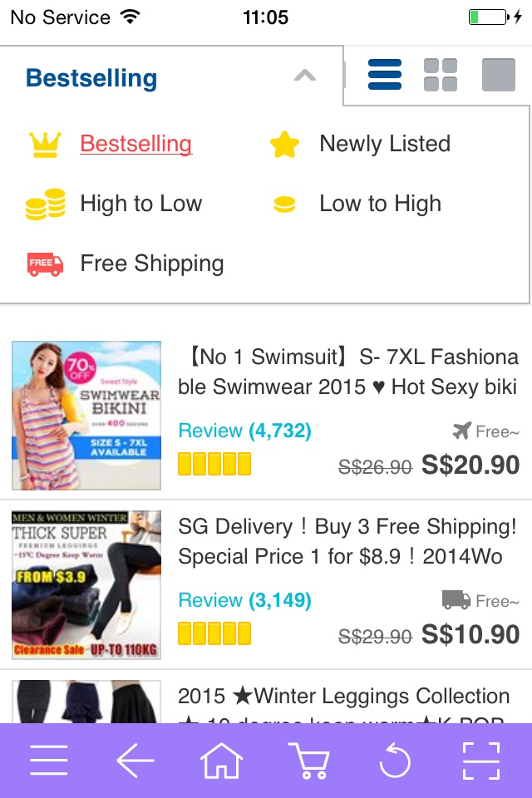The height and width of the screenshot is (798, 532).
Task: Switch to list view layout
Action: (385, 75)
